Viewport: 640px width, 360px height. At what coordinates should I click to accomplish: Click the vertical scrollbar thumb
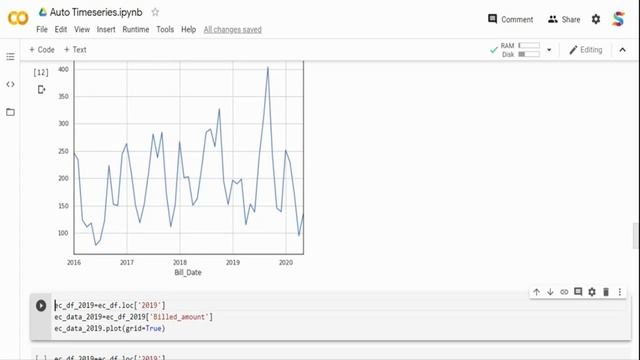(x=636, y=236)
